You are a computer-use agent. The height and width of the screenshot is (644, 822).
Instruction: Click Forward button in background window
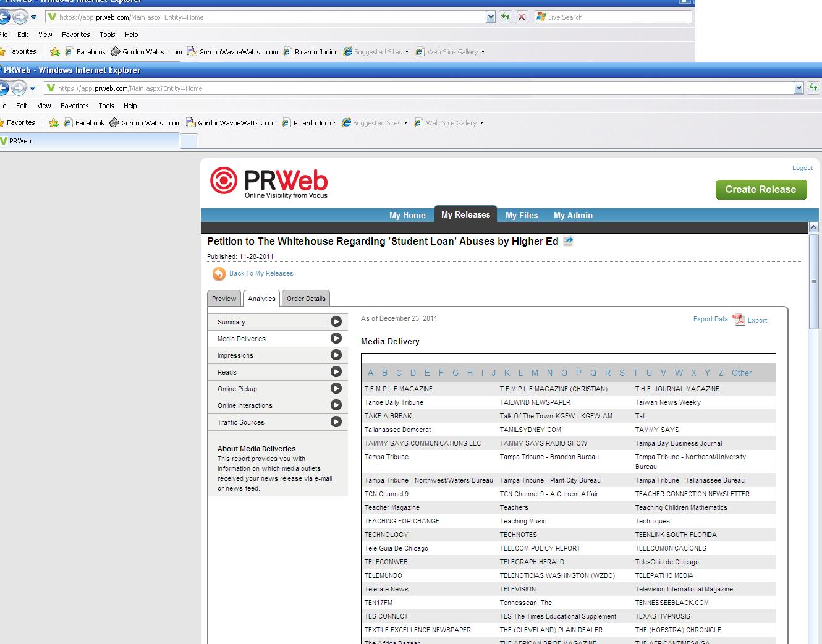pos(20,17)
